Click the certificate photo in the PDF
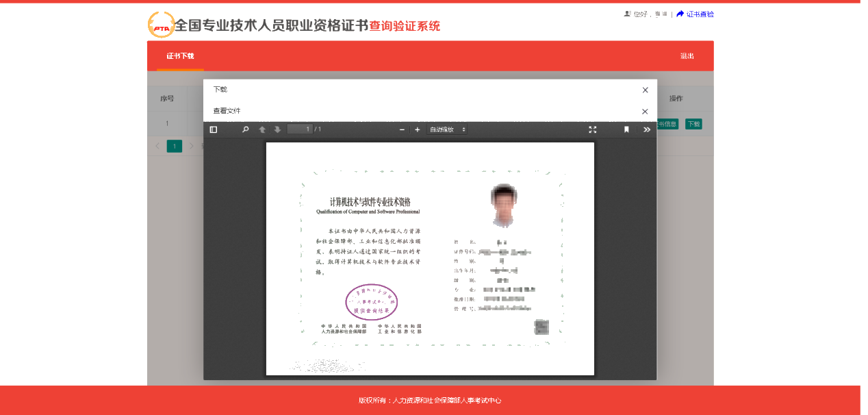Viewport: 868px width, 415px height. tap(505, 205)
